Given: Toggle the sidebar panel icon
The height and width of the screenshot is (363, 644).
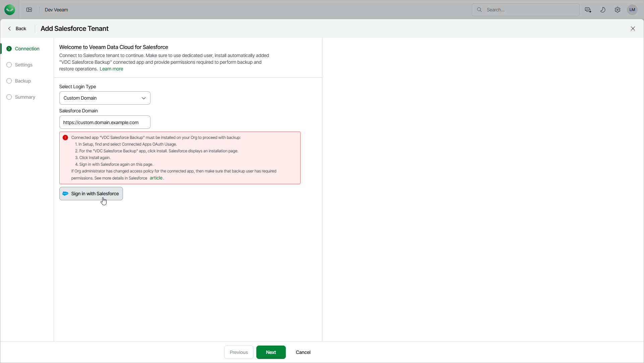Looking at the screenshot, I should [29, 10].
